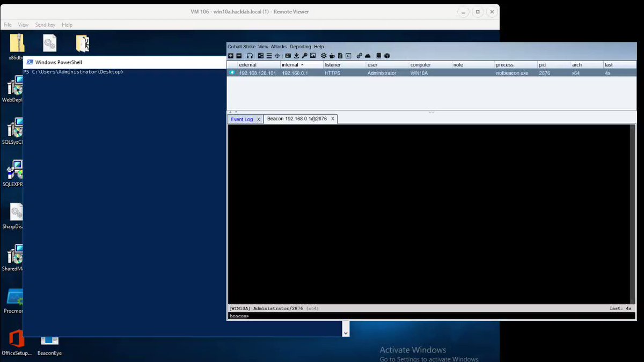Click the coffee cup Java applet icon
Image resolution: width=644 pixels, height=362 pixels.
[332, 56]
